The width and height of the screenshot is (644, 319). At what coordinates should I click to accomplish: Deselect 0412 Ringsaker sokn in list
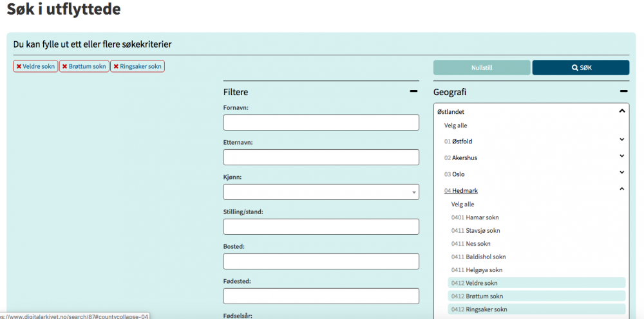tap(536, 309)
